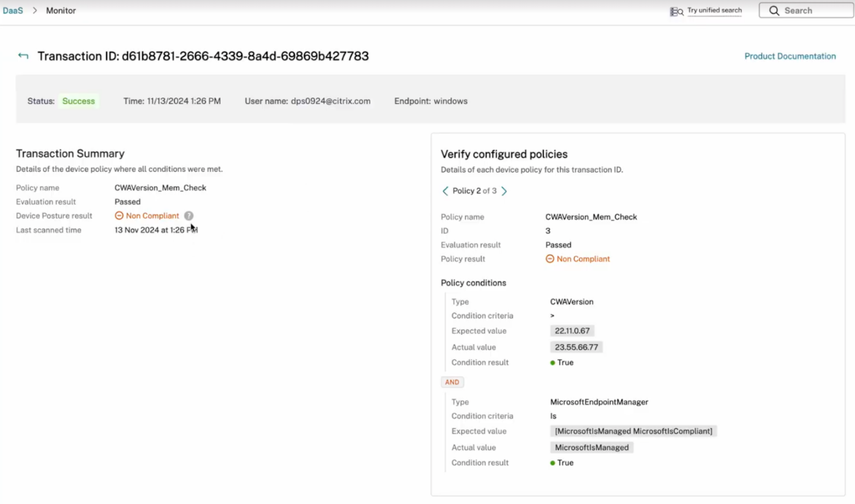Click Non Compliant icon next to Policy result
The height and width of the screenshot is (504, 855).
coord(550,259)
